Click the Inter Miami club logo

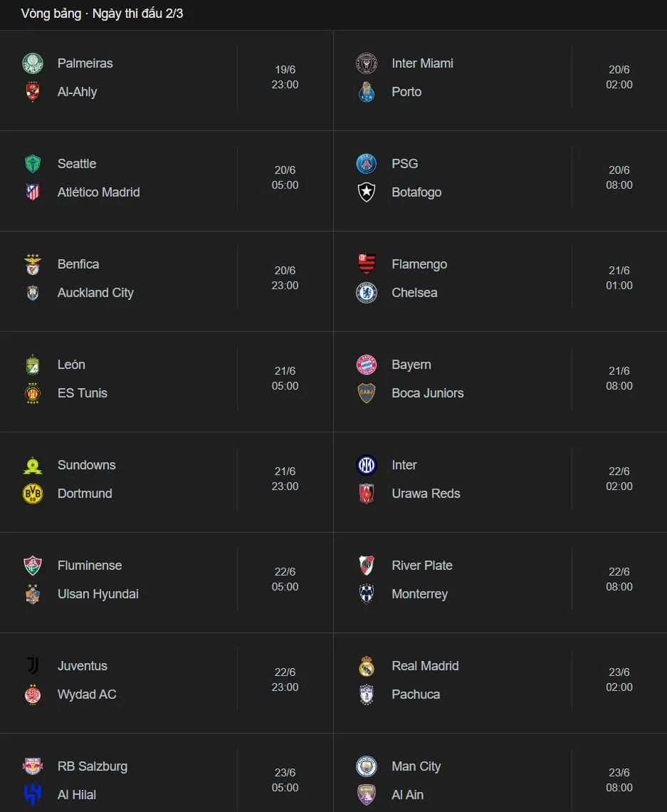(367, 63)
